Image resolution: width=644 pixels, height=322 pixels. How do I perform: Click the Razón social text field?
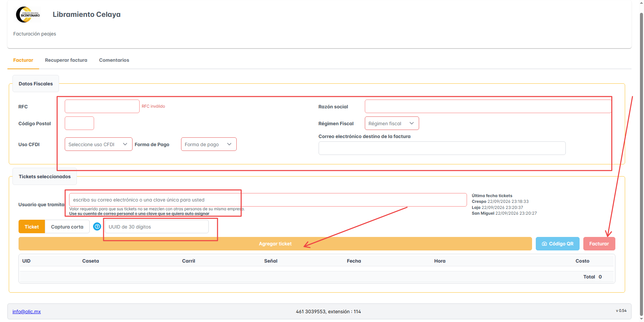(x=488, y=106)
